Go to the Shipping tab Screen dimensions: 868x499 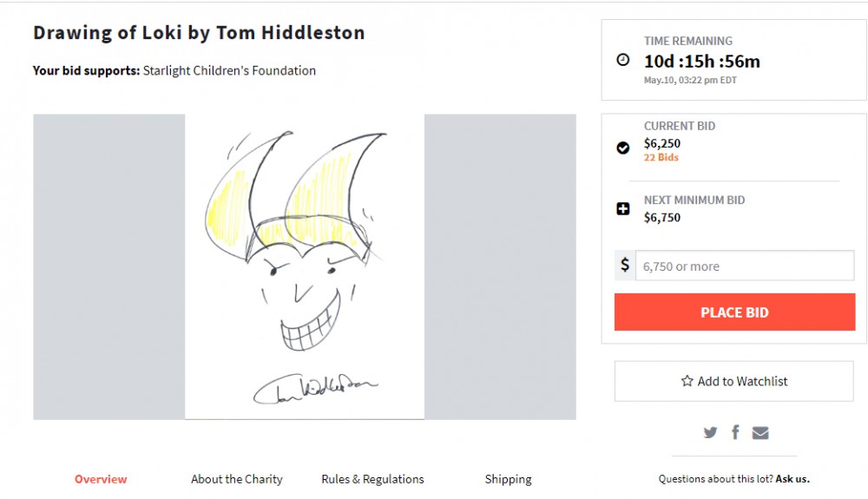[508, 479]
